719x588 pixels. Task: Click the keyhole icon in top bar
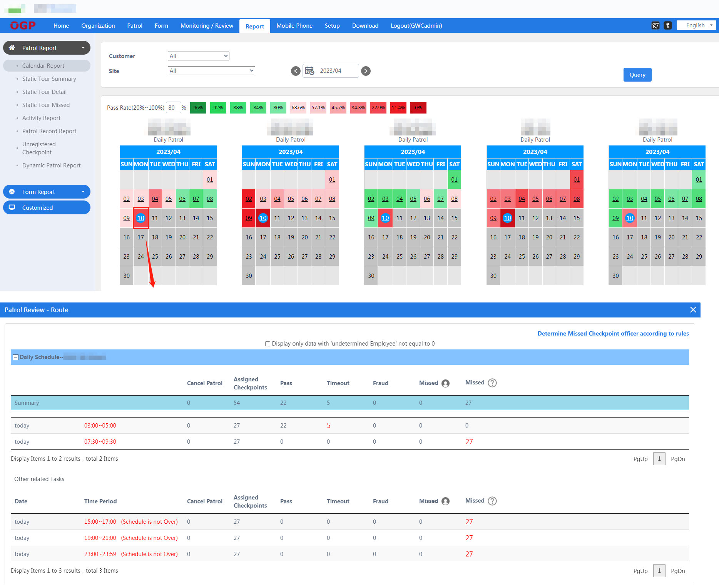click(x=668, y=25)
